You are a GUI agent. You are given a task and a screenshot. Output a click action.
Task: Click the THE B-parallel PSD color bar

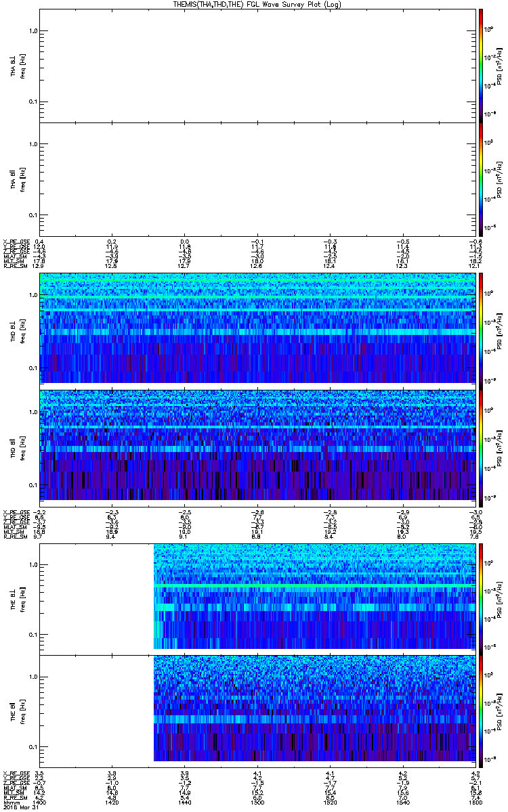(480, 710)
